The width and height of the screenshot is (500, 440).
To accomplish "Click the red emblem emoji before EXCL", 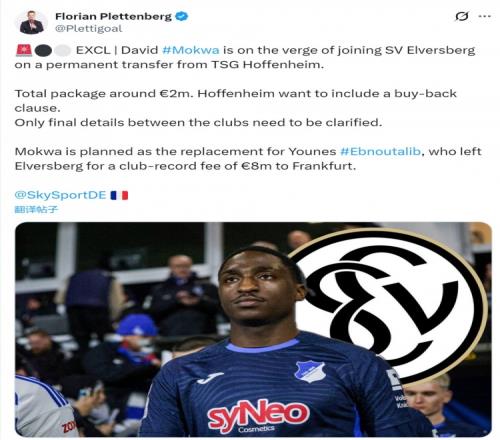I will [24, 50].
